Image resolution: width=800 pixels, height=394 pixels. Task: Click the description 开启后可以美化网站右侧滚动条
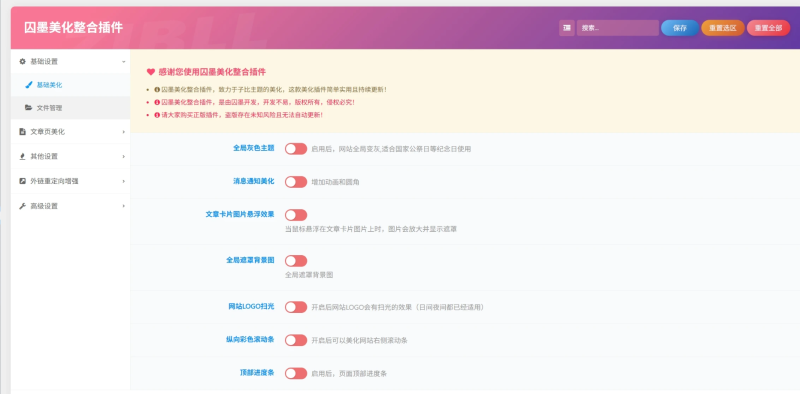pos(359,340)
